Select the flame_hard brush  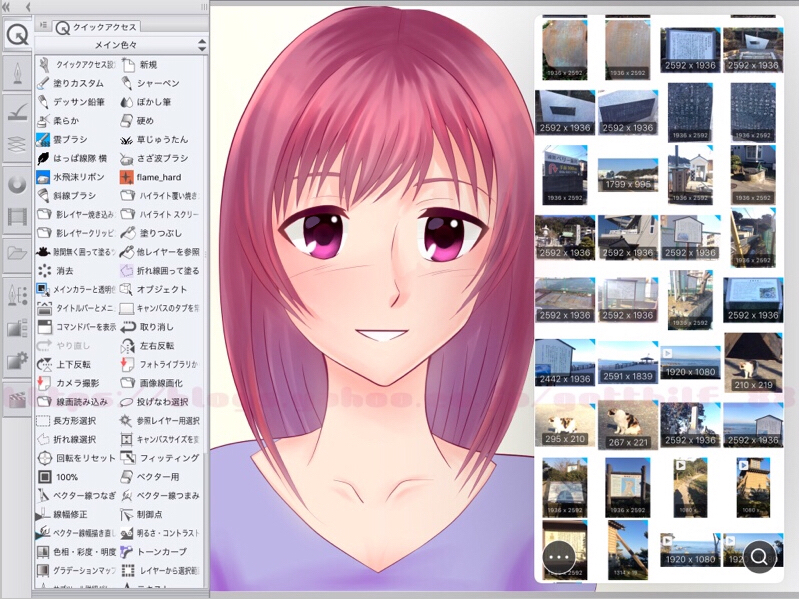(158, 177)
